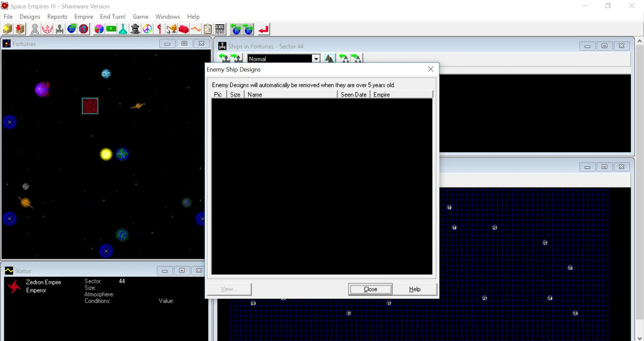Click next ship icon in Ships window toolbar
Screen dimensions: 644x341
[x=236, y=58]
